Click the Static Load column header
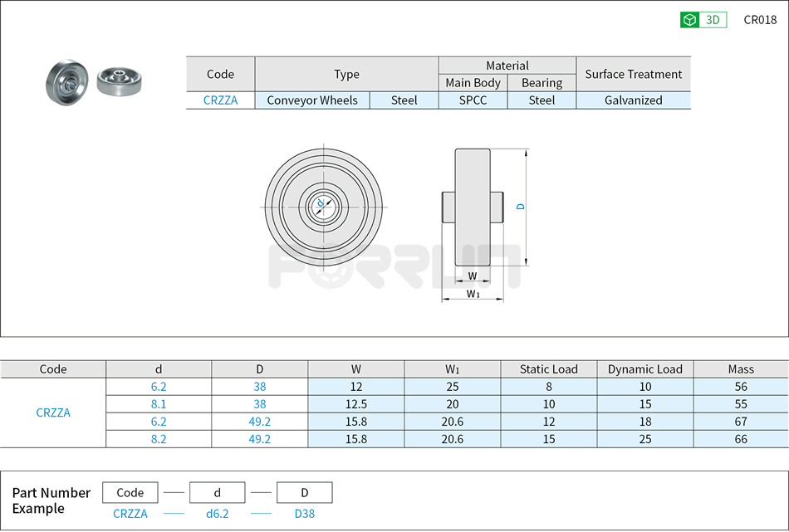Viewport: 789px width, 532px height. pos(548,369)
